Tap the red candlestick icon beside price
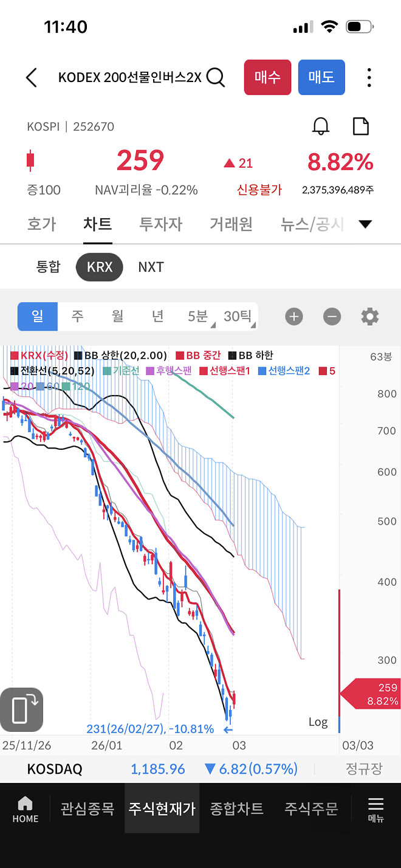Image resolution: width=401 pixels, height=868 pixels. tap(30, 160)
